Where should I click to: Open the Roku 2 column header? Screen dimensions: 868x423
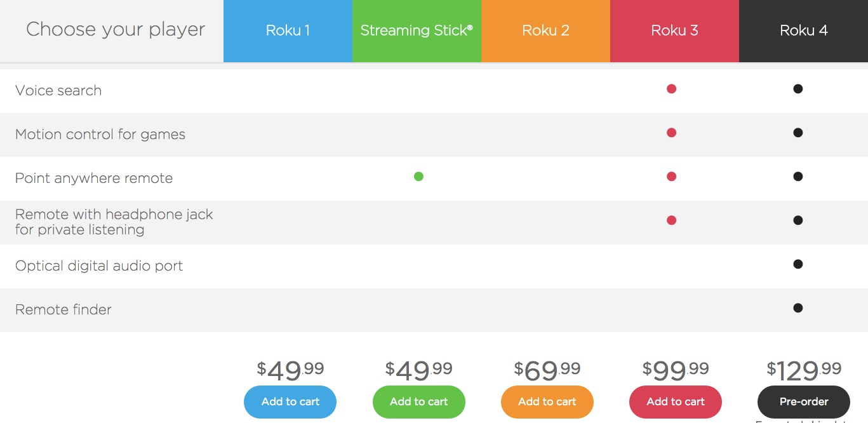point(545,30)
